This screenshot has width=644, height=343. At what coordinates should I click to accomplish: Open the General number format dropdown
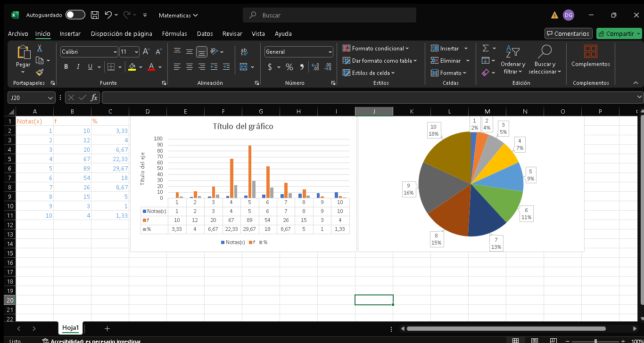click(330, 52)
